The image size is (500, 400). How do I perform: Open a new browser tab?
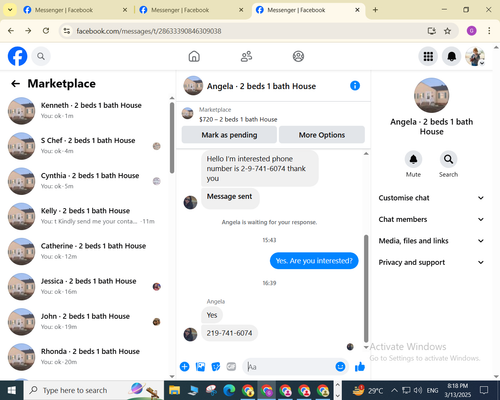pyautogui.click(x=375, y=10)
